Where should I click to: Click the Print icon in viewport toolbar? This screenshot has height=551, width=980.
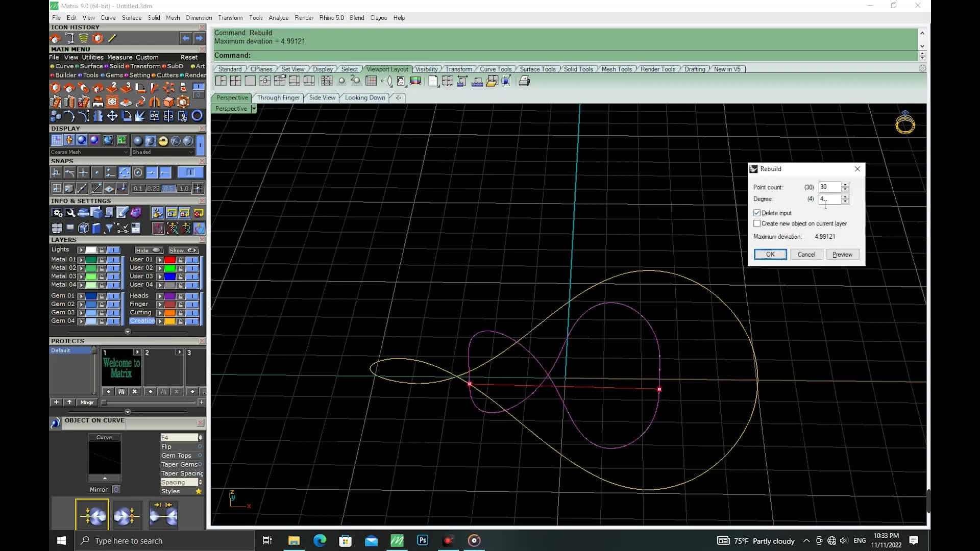pyautogui.click(x=524, y=81)
